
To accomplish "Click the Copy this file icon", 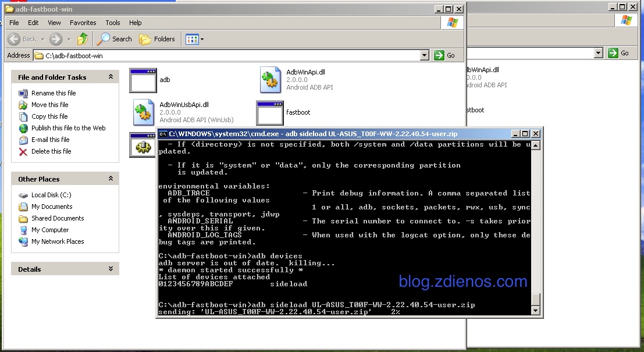I will (23, 116).
